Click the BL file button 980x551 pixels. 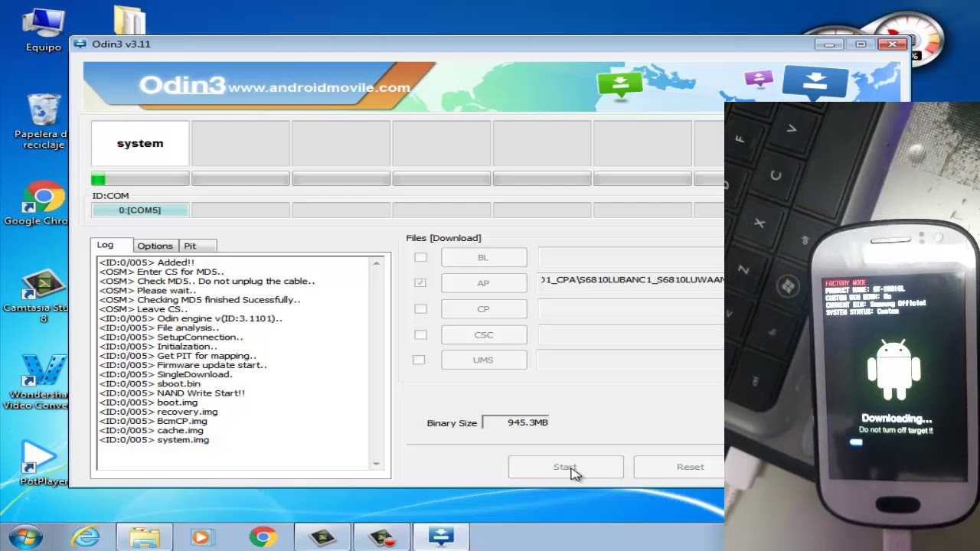[484, 257]
